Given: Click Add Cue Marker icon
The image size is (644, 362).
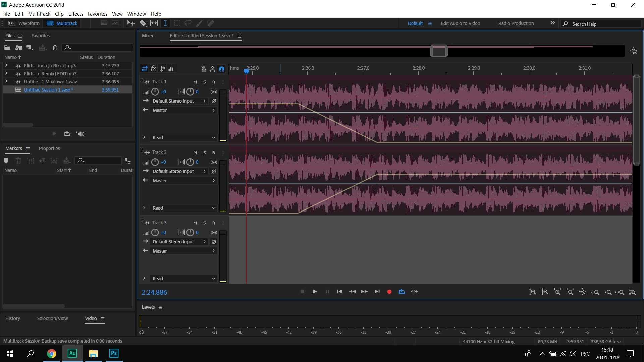Looking at the screenshot, I should [x=6, y=161].
